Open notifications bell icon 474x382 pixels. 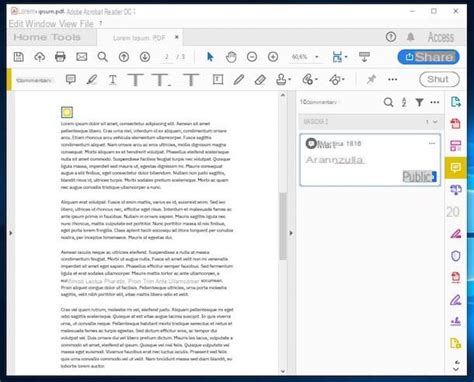pyautogui.click(x=411, y=37)
